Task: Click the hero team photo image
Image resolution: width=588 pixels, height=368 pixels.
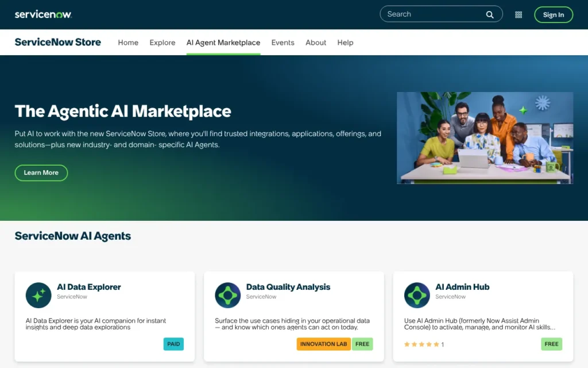Action: [485, 138]
